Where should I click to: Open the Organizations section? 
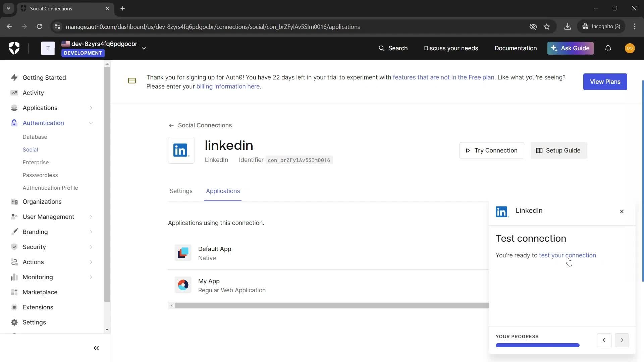point(42,201)
